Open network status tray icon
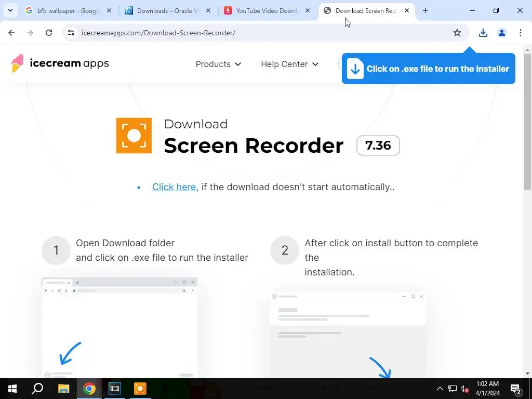Screen dimensions: 532x399 (453, 389)
